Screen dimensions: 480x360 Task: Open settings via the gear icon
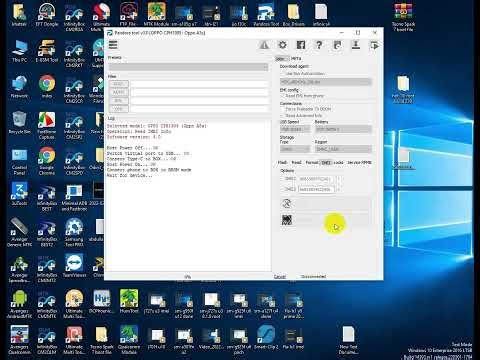click(282, 45)
